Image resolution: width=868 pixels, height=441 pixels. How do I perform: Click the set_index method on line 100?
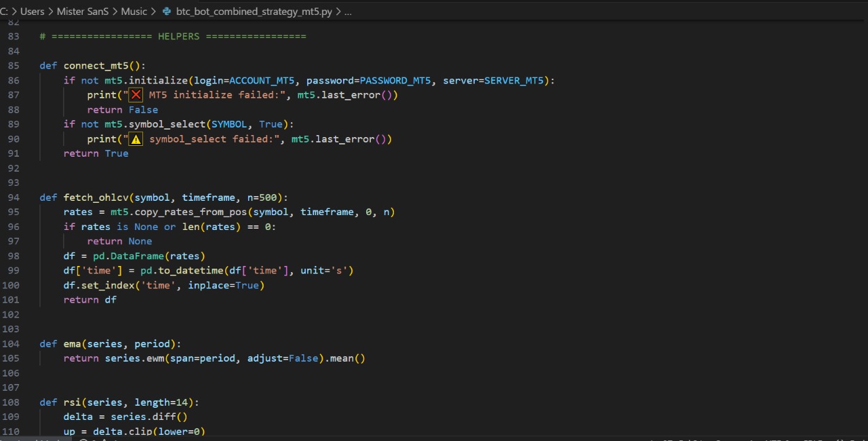coord(108,286)
